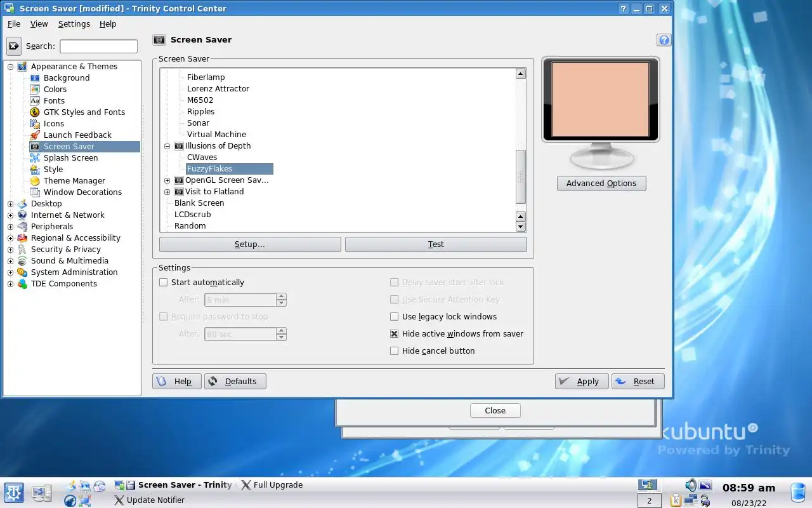Viewport: 812px width, 508px height.
Task: Click the clear search icon beside Search
Action: click(x=14, y=46)
